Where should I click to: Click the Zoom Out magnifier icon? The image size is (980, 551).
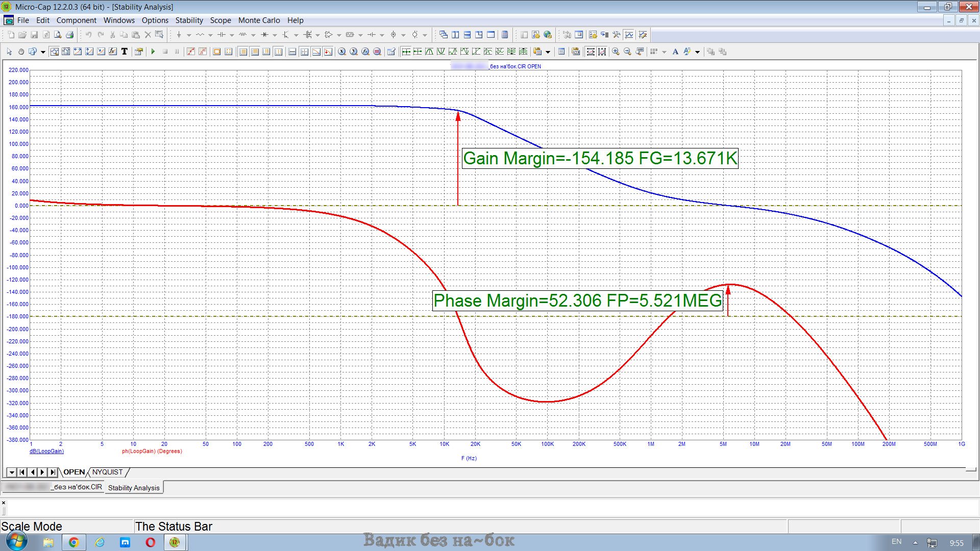[627, 52]
